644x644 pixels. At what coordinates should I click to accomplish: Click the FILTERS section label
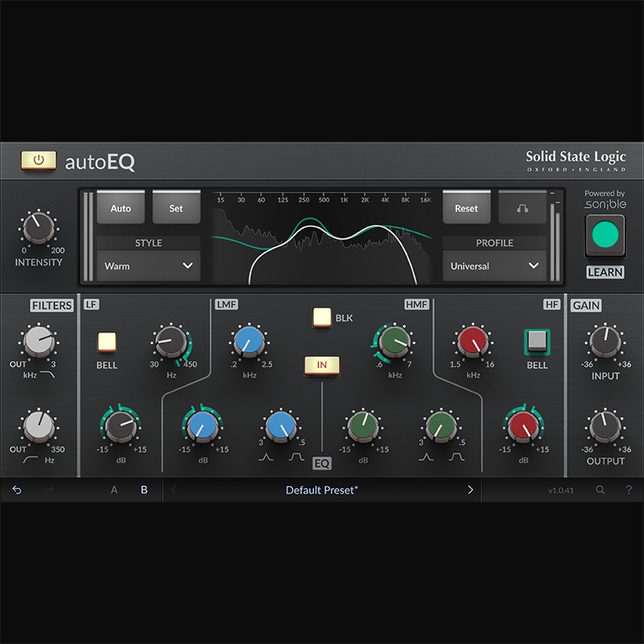pos(52,305)
